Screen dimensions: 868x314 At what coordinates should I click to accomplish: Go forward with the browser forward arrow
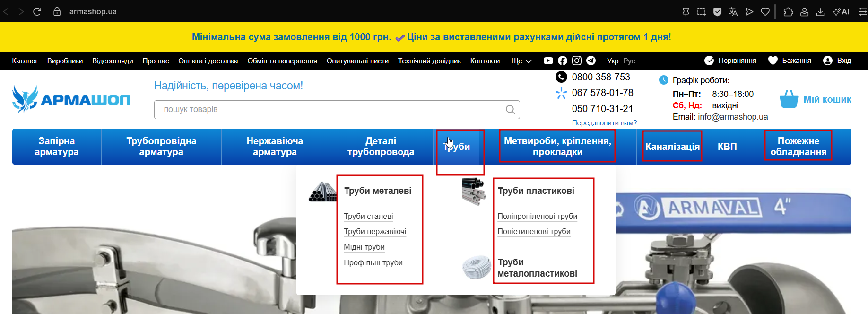[21, 11]
